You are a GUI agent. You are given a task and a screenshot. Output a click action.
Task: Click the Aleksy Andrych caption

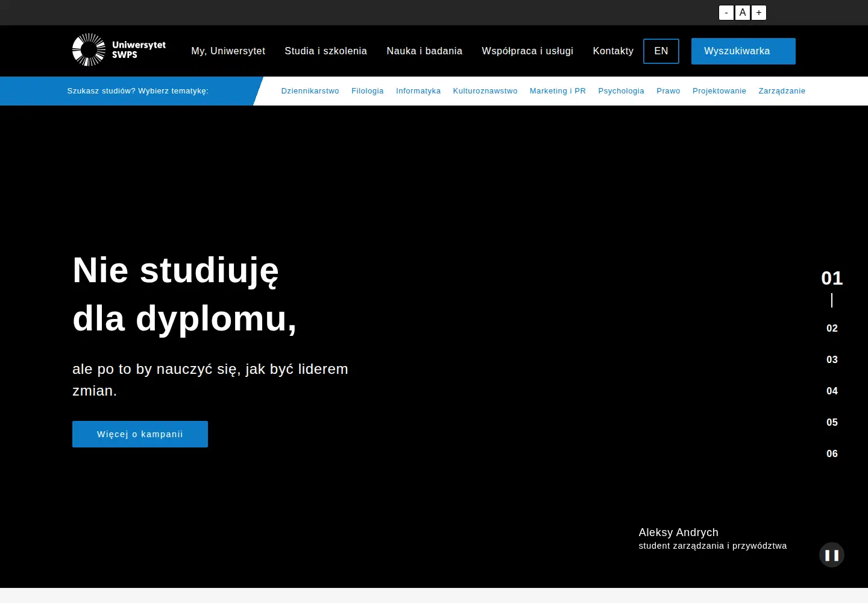point(679,532)
